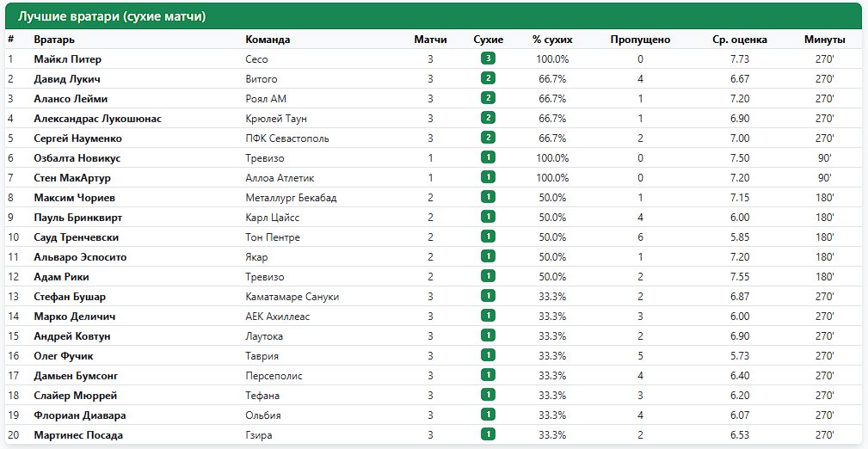Sort by Вратарь column header
Image resolution: width=868 pixels, height=449 pixels.
(54, 40)
